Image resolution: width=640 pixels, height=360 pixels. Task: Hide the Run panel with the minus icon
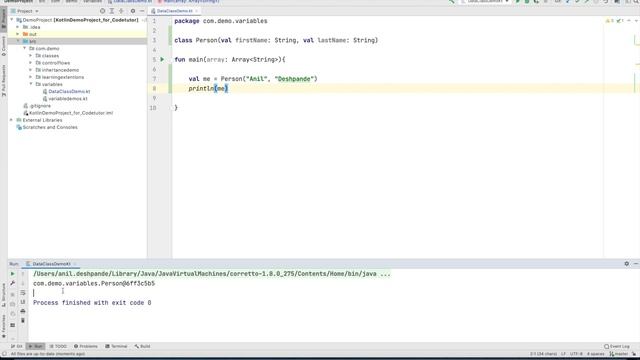point(636,264)
